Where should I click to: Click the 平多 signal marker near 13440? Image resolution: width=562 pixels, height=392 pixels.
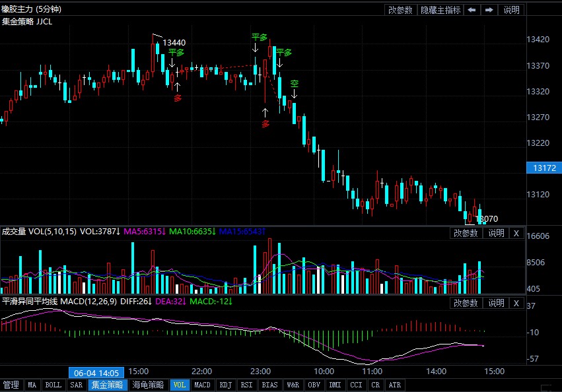coord(176,52)
